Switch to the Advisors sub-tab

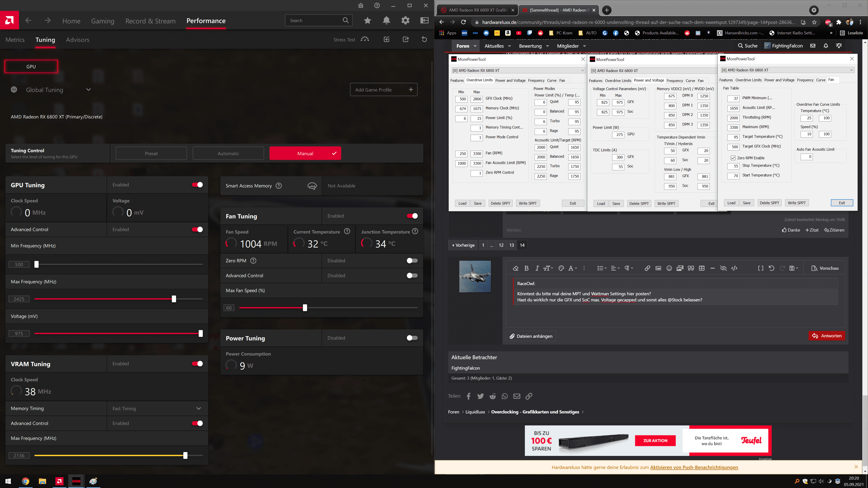tap(78, 40)
